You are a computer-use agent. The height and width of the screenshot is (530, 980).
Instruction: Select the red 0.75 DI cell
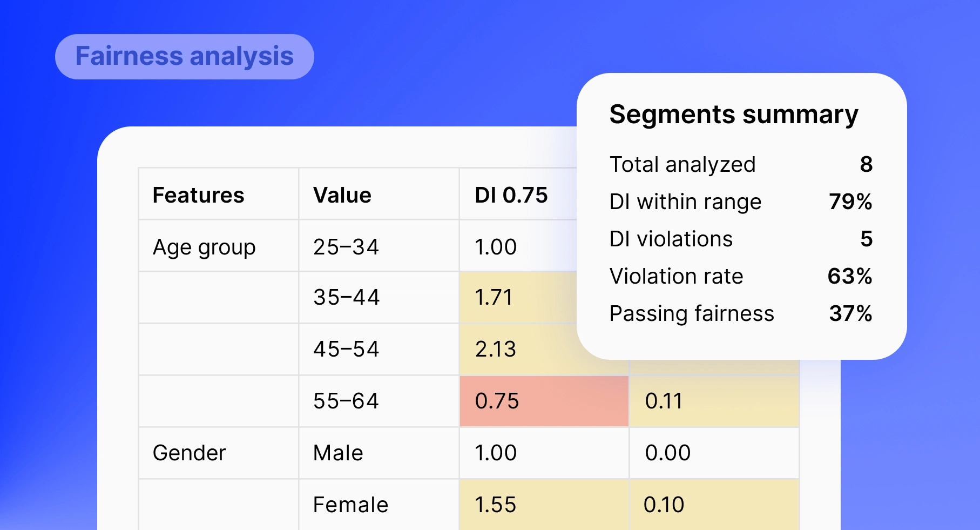[544, 401]
